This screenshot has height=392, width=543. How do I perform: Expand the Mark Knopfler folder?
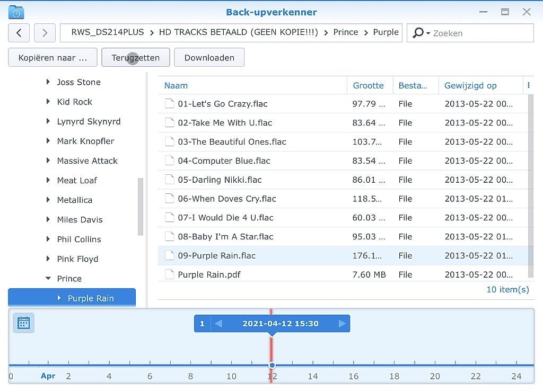point(48,141)
